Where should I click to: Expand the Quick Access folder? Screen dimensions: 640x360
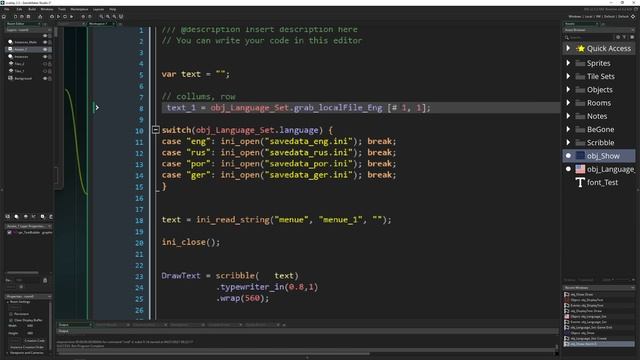coord(568,48)
